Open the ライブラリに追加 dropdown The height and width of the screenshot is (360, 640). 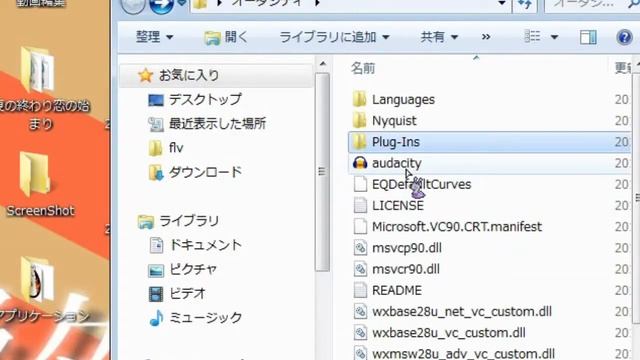334,37
